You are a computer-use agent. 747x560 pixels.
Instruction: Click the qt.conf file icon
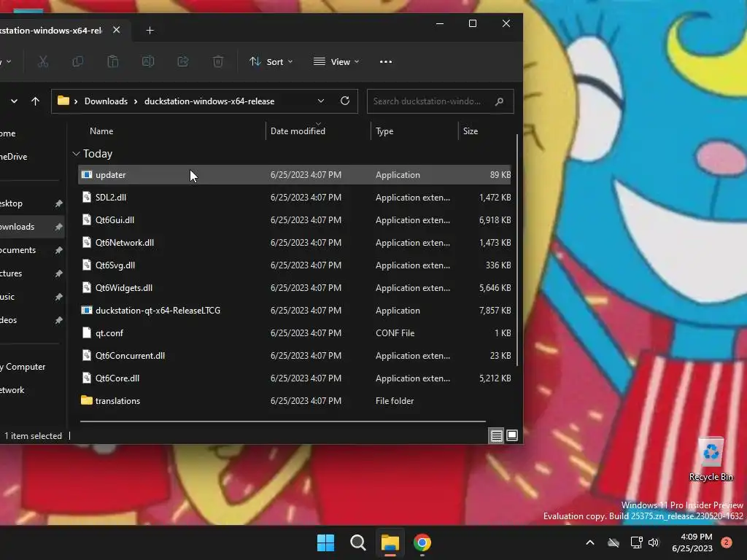[87, 332]
